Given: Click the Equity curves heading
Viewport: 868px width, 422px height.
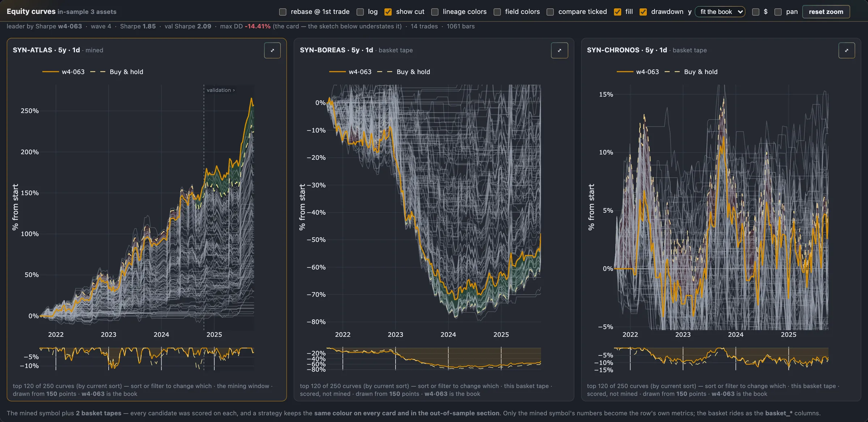Looking at the screenshot, I should point(31,12).
